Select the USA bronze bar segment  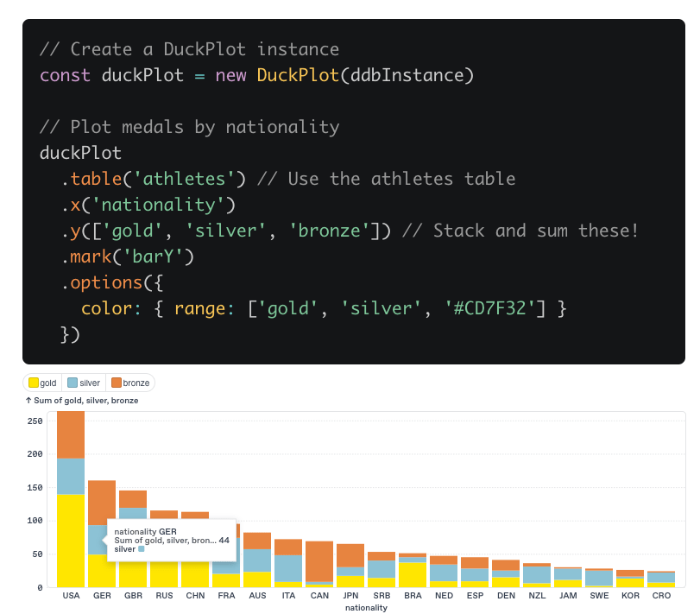71,434
